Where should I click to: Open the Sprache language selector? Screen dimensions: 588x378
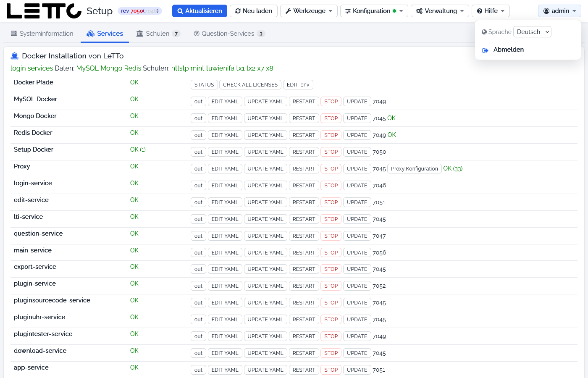pos(532,32)
